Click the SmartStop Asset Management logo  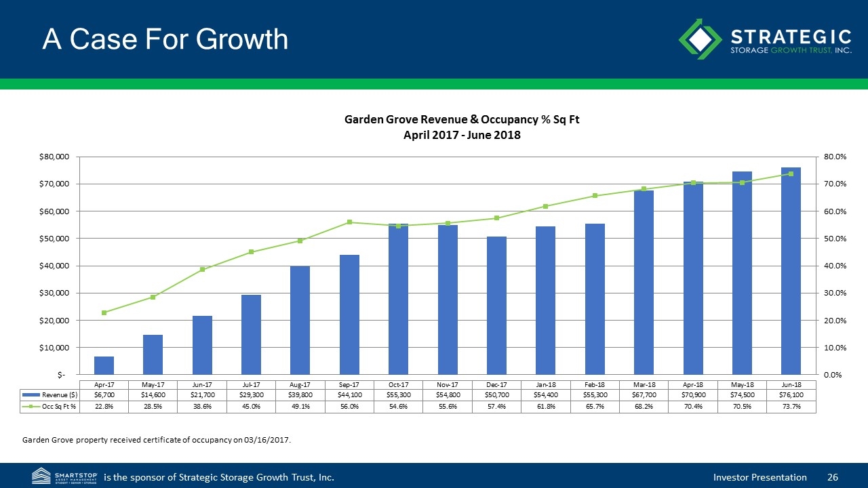point(64,476)
